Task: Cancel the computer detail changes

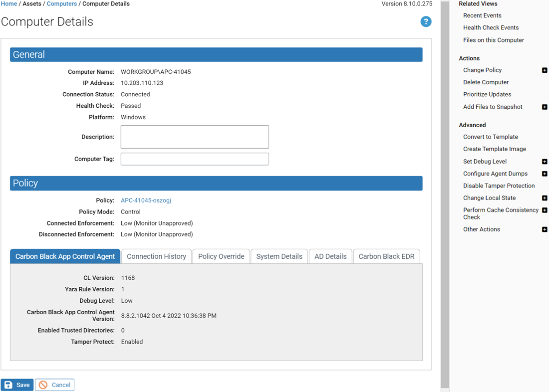Action: coord(55,385)
